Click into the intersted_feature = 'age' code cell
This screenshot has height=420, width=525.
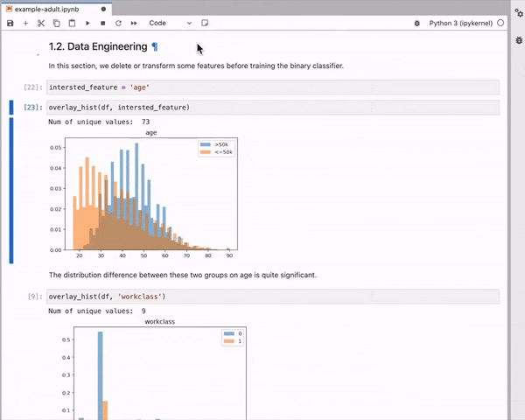click(273, 87)
